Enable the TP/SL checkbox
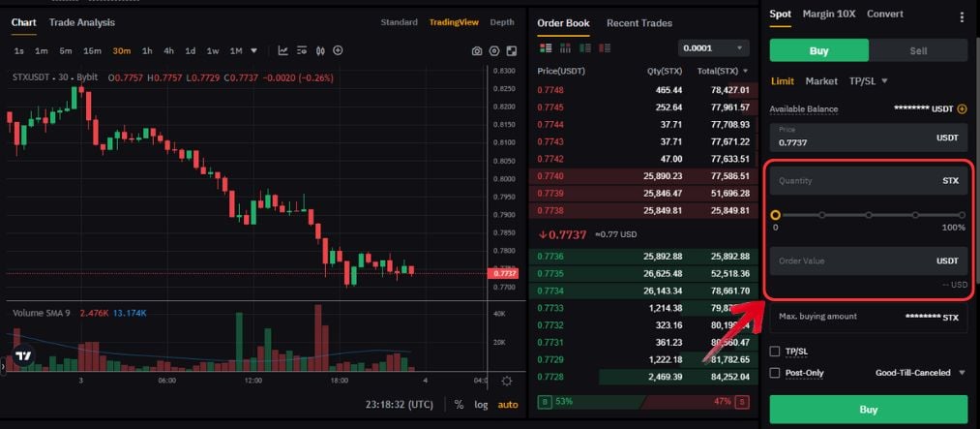This screenshot has height=429, width=980. click(775, 352)
